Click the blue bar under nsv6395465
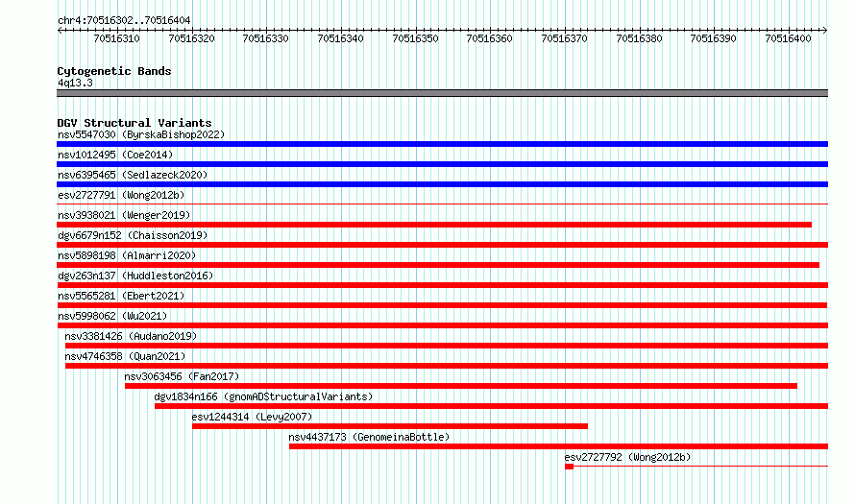Screen dimensions: 855x504 [x=442, y=184]
